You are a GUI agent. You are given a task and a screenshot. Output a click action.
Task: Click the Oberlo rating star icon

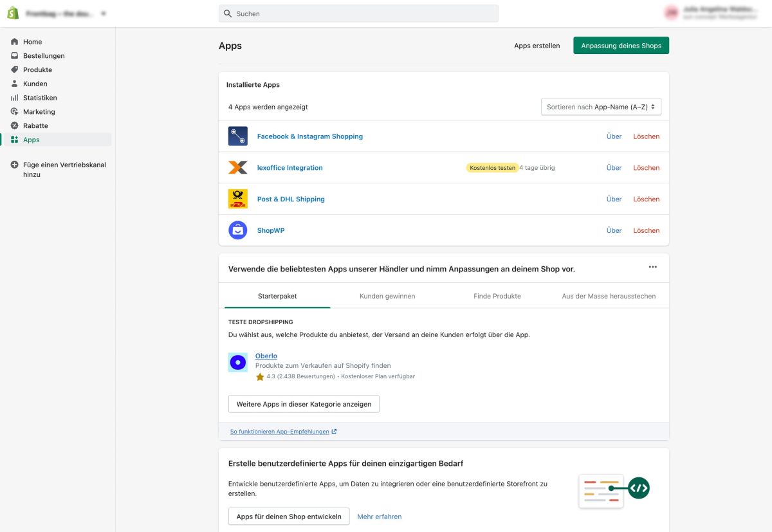pos(260,377)
